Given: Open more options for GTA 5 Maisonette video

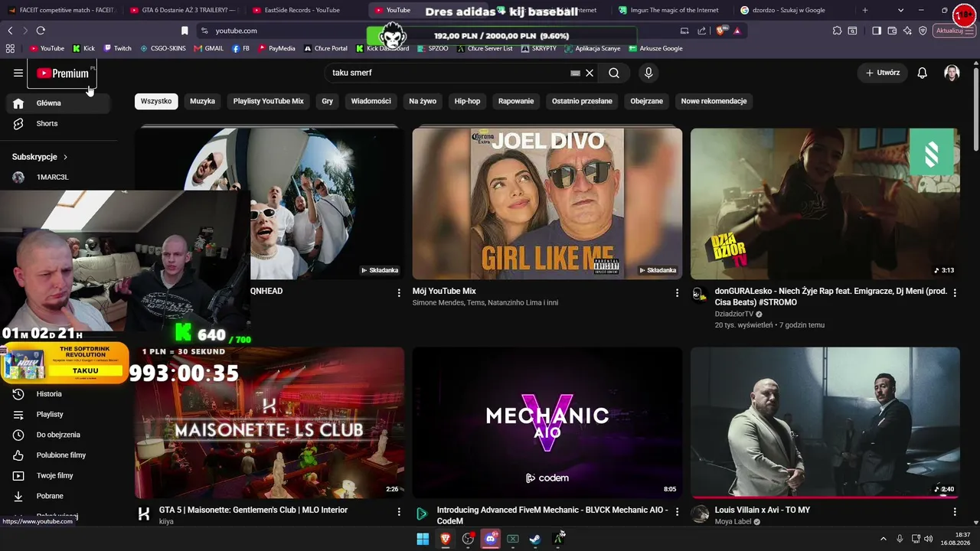Looking at the screenshot, I should coord(399,512).
